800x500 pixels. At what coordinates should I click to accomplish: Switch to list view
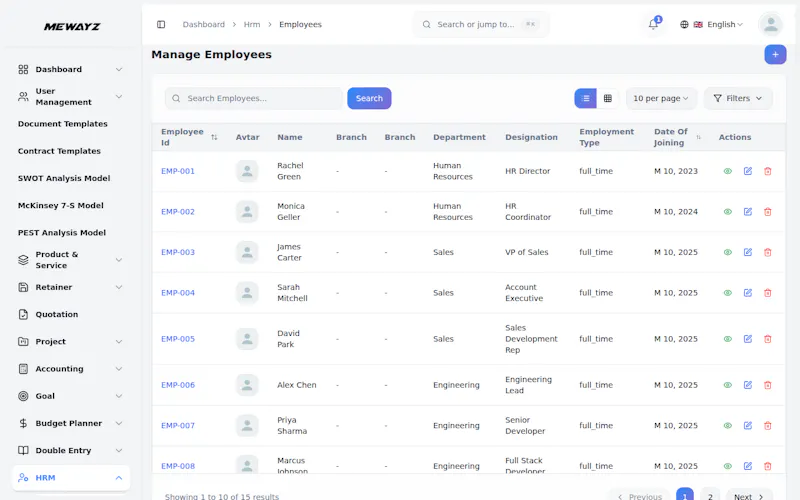tap(585, 98)
